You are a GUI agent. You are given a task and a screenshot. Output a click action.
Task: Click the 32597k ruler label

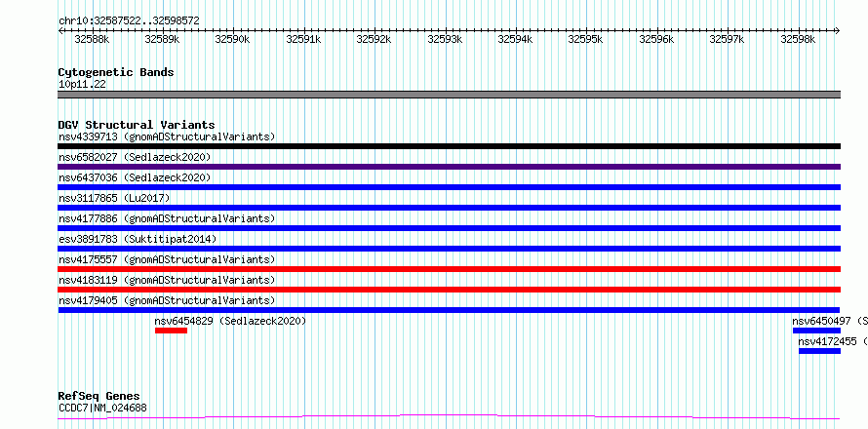(728, 40)
